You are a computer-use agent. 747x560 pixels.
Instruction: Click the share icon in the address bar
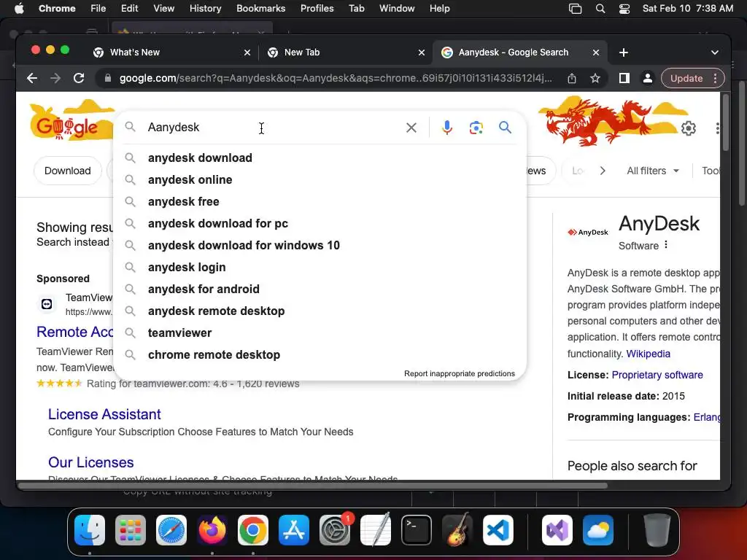(x=572, y=79)
